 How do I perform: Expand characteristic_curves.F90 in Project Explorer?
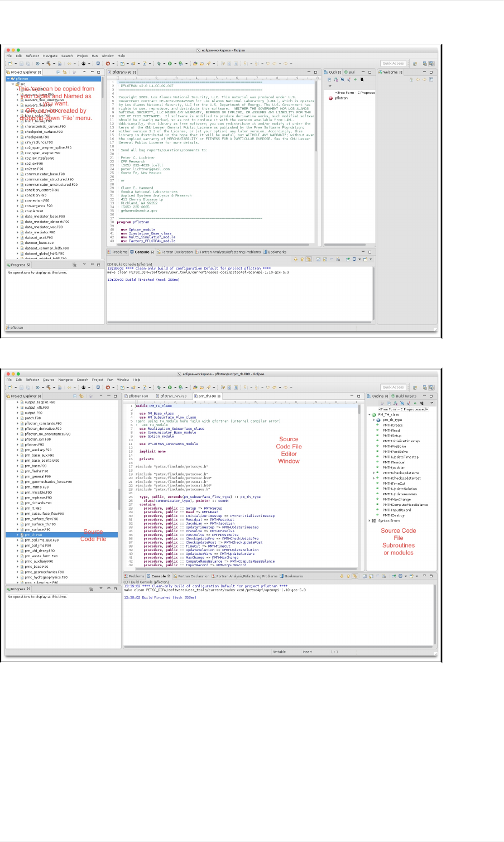(x=17, y=127)
